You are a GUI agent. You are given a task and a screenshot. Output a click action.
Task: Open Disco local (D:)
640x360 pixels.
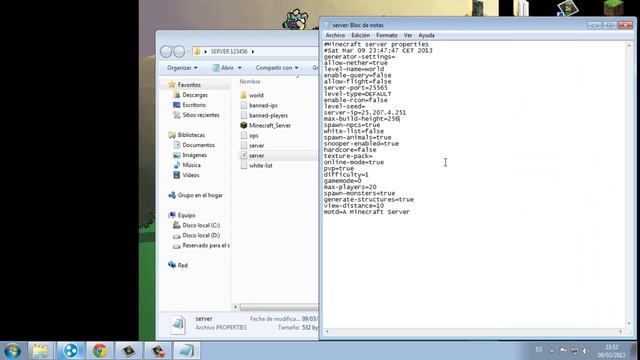pyautogui.click(x=201, y=235)
